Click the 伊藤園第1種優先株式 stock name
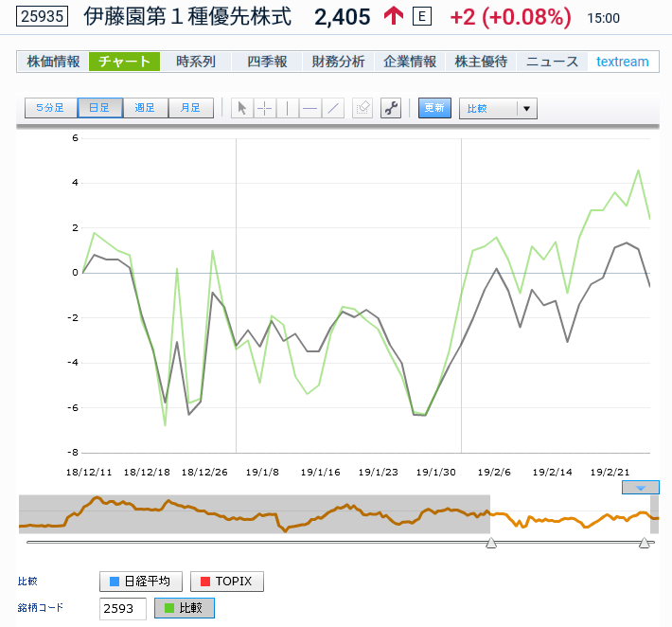This screenshot has height=627, width=672. coord(187,17)
